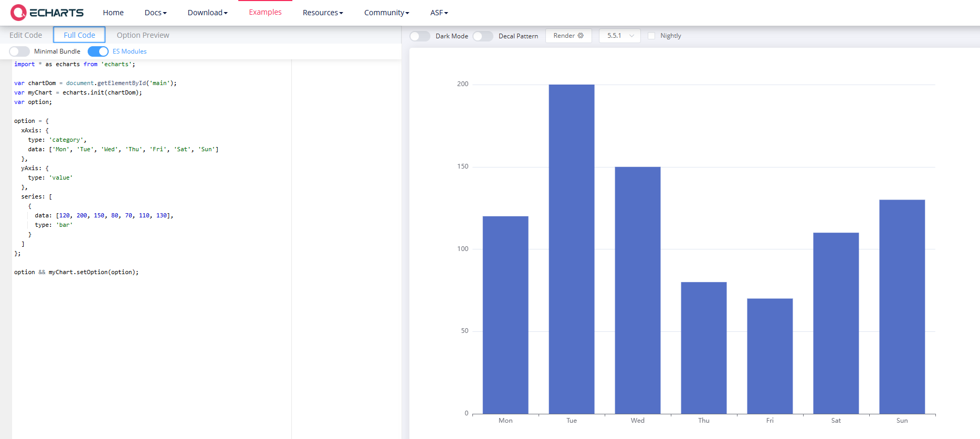The image size is (980, 439).
Task: Go to the Home page
Action: (x=113, y=13)
